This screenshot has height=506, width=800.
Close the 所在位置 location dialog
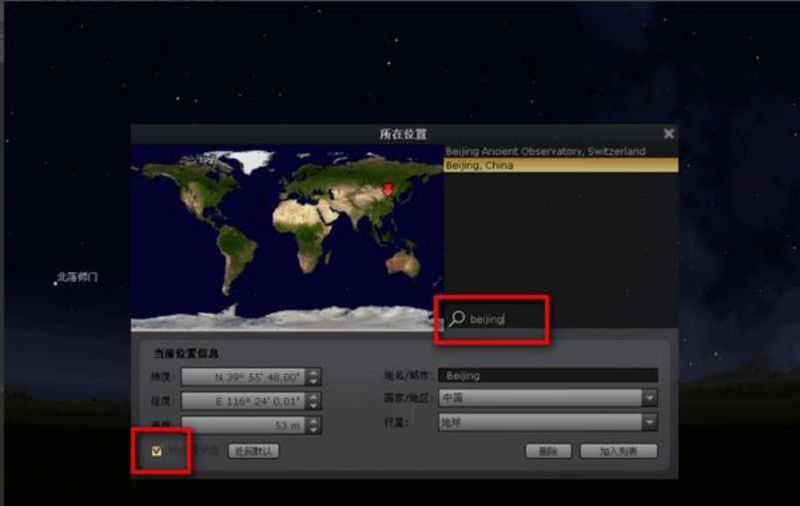click(x=669, y=133)
